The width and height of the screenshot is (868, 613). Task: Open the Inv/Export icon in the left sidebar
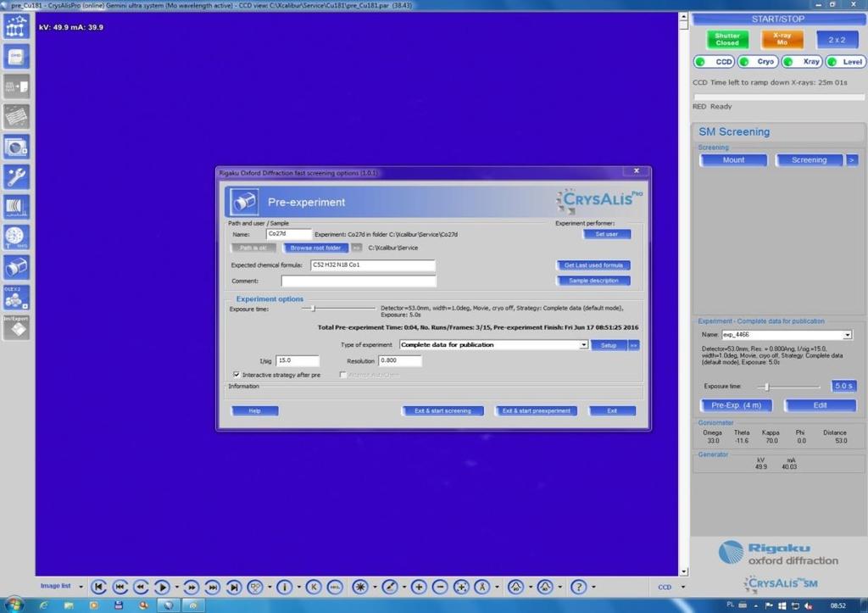[16, 327]
